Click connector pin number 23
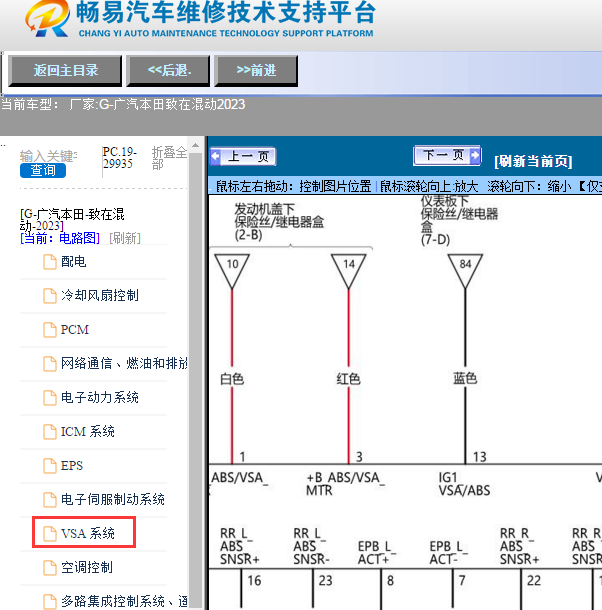The image size is (602, 610). click(x=325, y=581)
